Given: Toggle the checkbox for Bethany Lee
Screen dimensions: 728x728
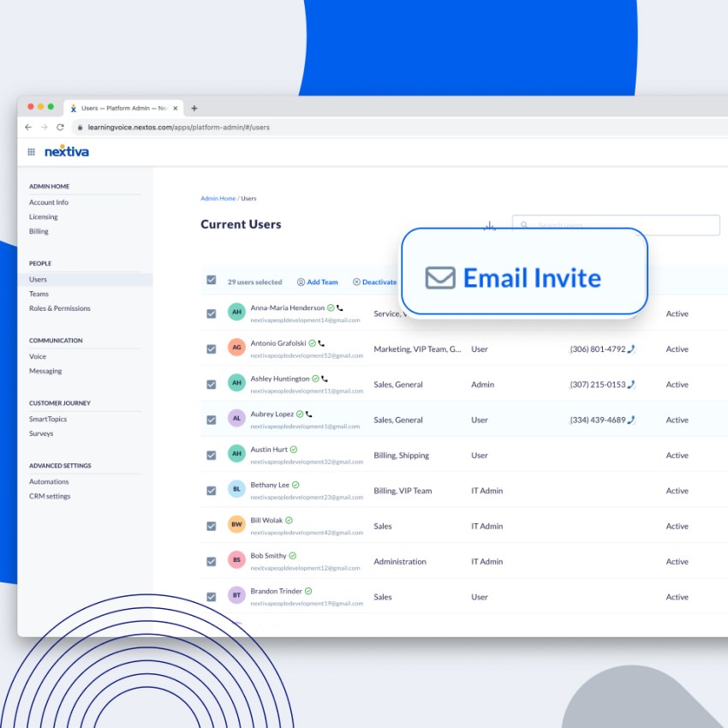Looking at the screenshot, I should tap(212, 491).
